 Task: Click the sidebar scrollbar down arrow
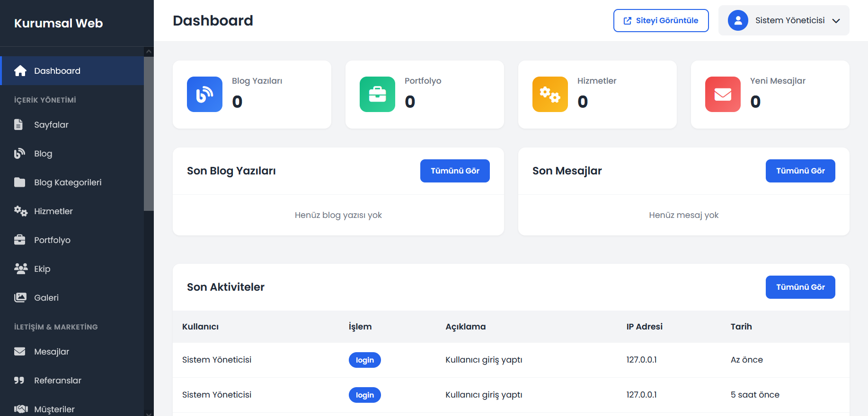pyautogui.click(x=149, y=413)
